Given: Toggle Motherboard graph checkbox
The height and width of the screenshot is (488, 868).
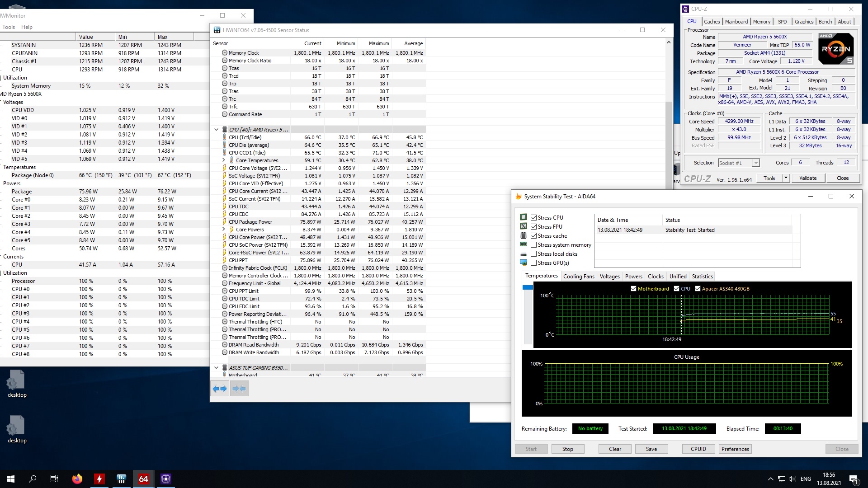Looking at the screenshot, I should (x=633, y=289).
